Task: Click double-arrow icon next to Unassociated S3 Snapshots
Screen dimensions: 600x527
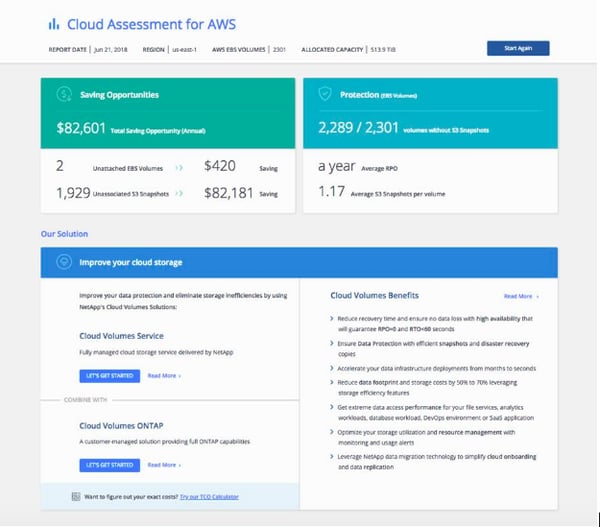Action: point(179,193)
